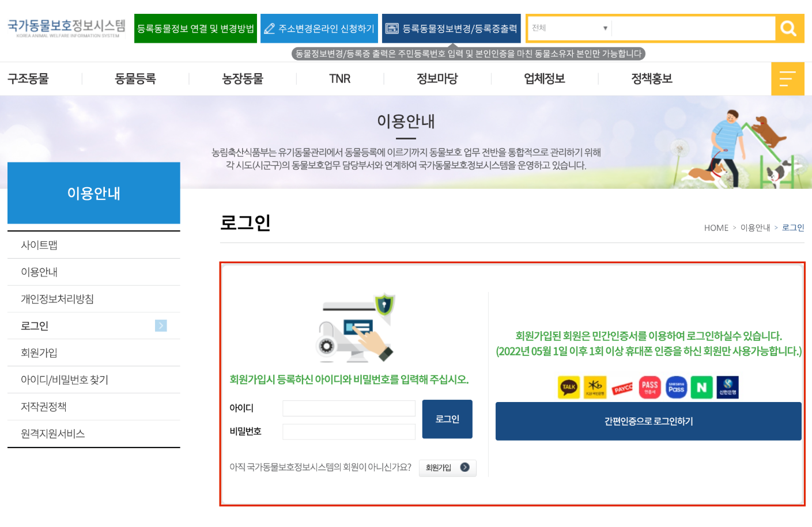812x527 pixels.
Task: Open the 정책홍보 menu item
Action: (652, 78)
